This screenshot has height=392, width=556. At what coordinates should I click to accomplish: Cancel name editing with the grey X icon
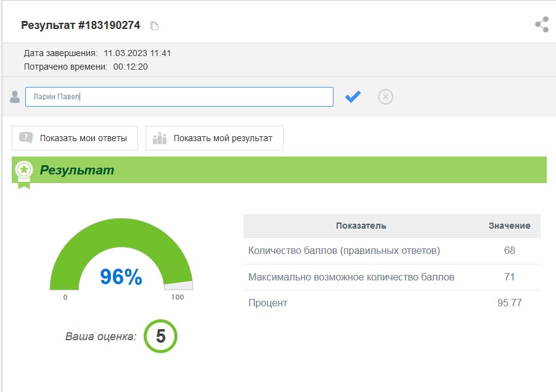click(385, 97)
